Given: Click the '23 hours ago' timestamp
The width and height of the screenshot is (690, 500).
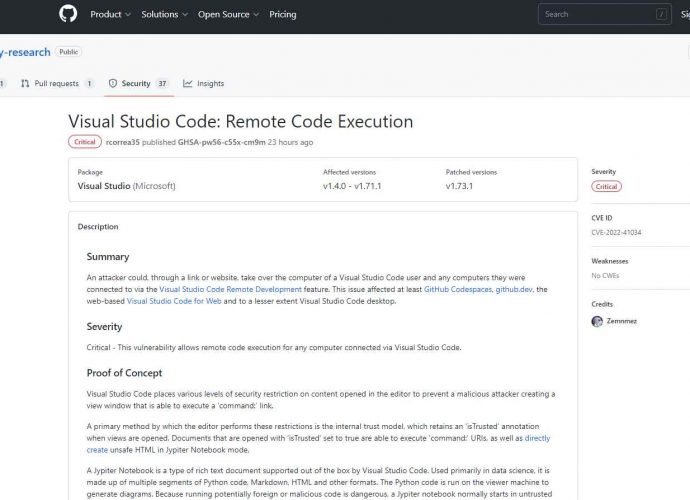Looking at the screenshot, I should pos(290,142).
